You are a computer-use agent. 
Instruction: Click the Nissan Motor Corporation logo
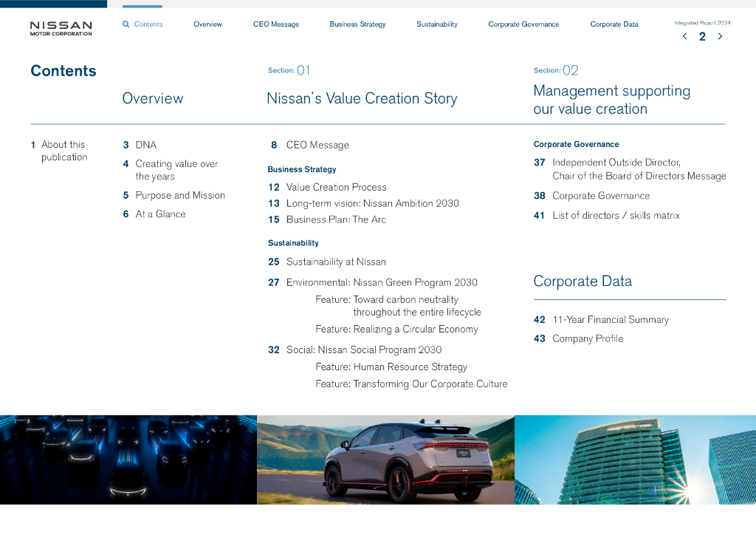click(61, 29)
